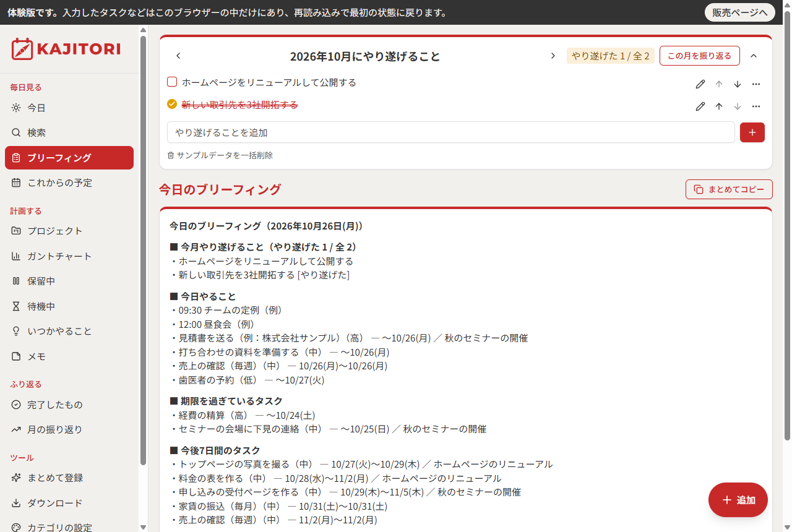
Task: Open more options for 新しい取引先を3社開拓する goal
Action: [756, 106]
